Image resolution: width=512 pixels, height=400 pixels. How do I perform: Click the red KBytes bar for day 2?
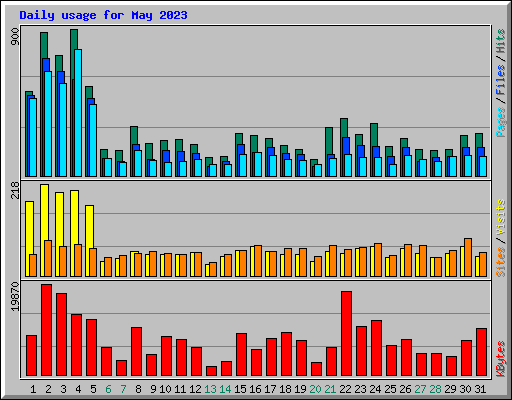point(47,330)
